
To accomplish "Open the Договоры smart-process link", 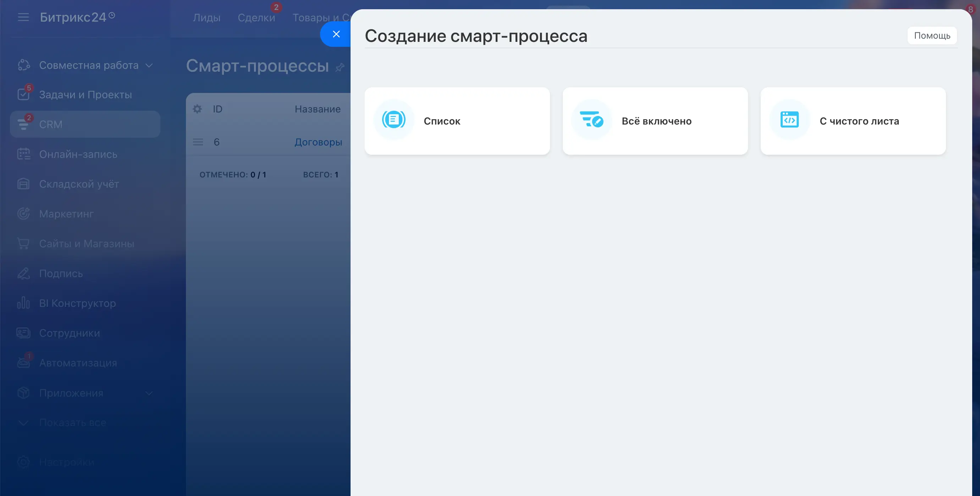I will coord(318,142).
